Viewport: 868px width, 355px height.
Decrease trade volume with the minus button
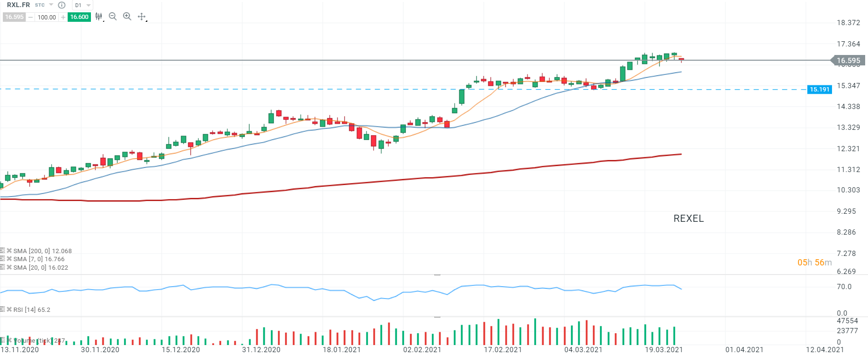tap(31, 17)
